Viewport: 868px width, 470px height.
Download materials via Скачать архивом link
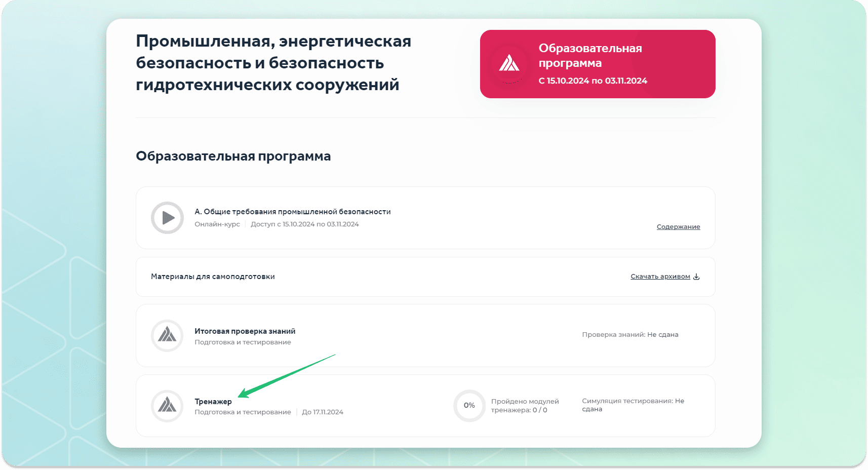point(660,277)
